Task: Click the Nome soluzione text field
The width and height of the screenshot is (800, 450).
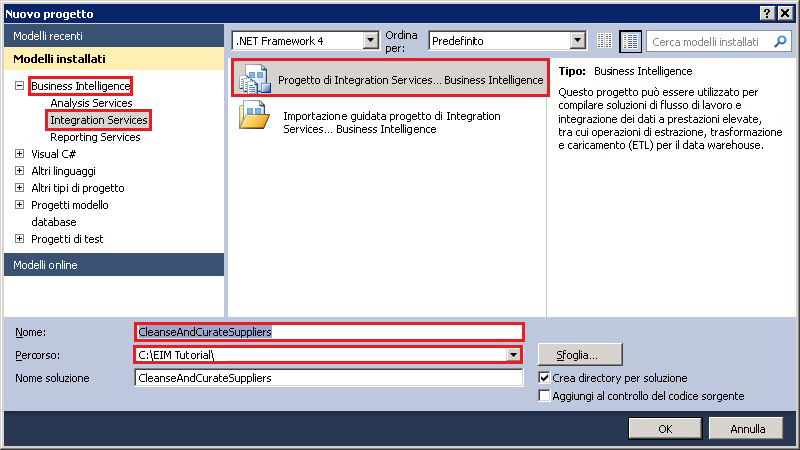Action: pyautogui.click(x=329, y=378)
